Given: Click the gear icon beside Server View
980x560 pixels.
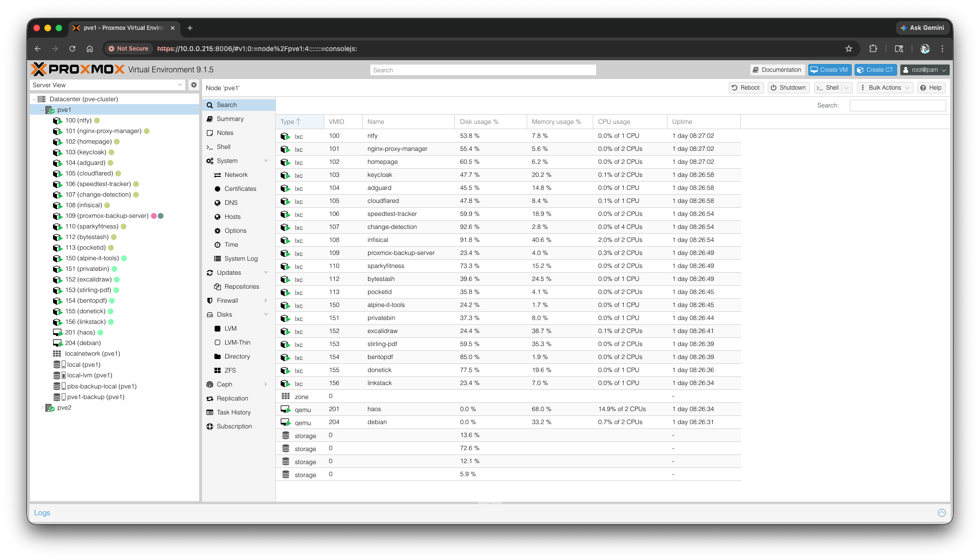Looking at the screenshot, I should (194, 85).
